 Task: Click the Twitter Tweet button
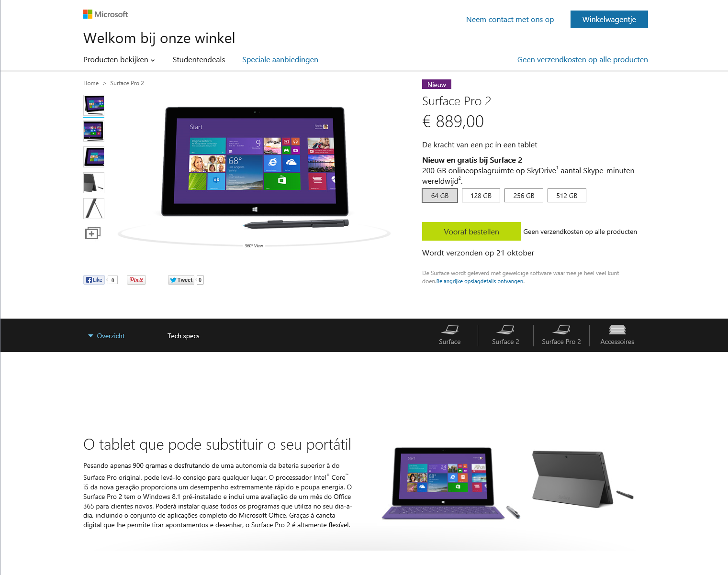[x=181, y=280]
